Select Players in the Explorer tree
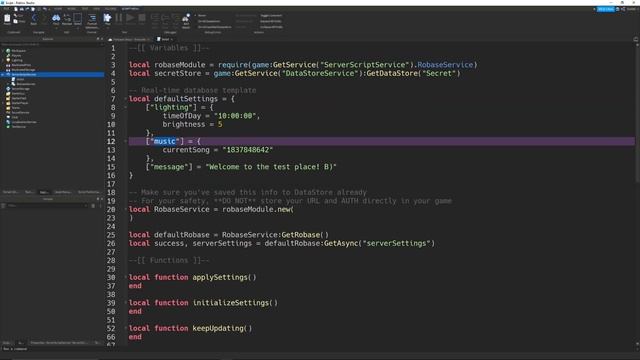 [x=16, y=56]
